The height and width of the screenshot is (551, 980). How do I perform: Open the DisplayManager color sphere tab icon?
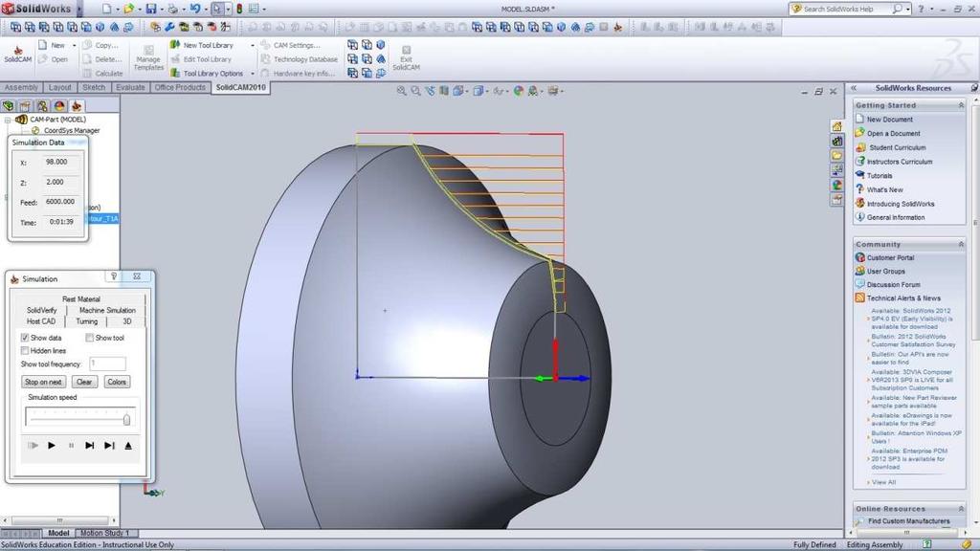pyautogui.click(x=59, y=105)
